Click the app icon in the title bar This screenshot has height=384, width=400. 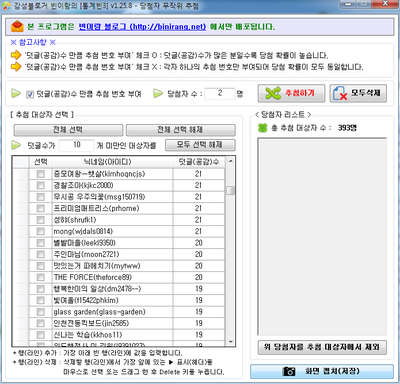click(6, 6)
